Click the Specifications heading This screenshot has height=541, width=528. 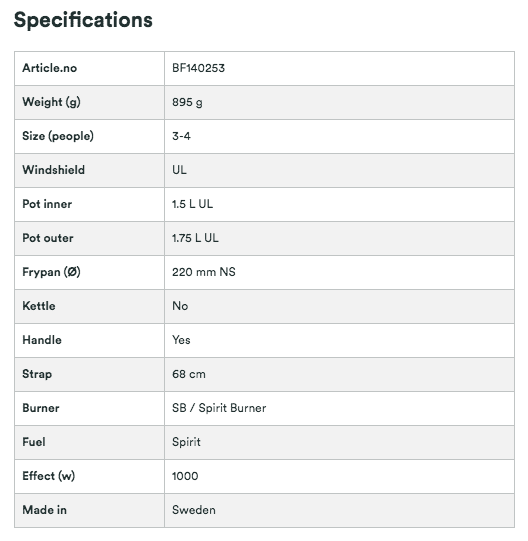(83, 20)
